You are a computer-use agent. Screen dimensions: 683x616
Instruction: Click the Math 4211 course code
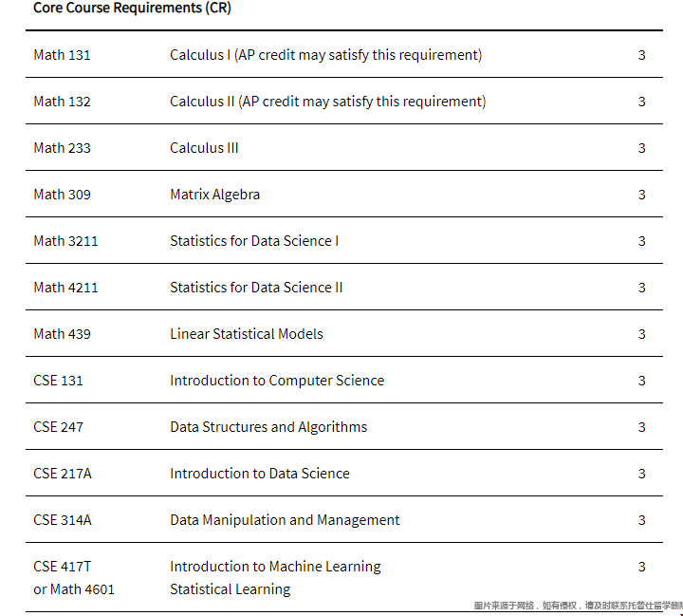[x=65, y=288]
